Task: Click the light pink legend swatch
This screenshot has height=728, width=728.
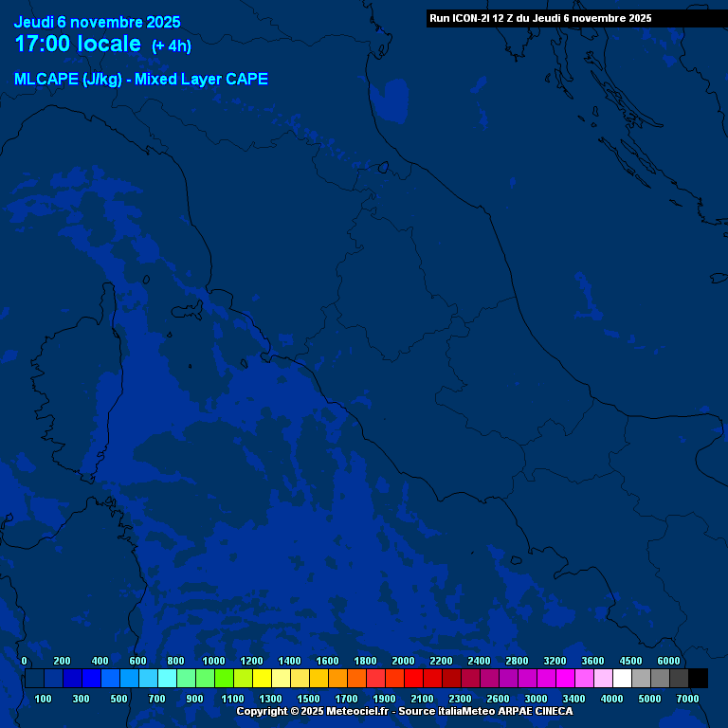Action: 603,678
